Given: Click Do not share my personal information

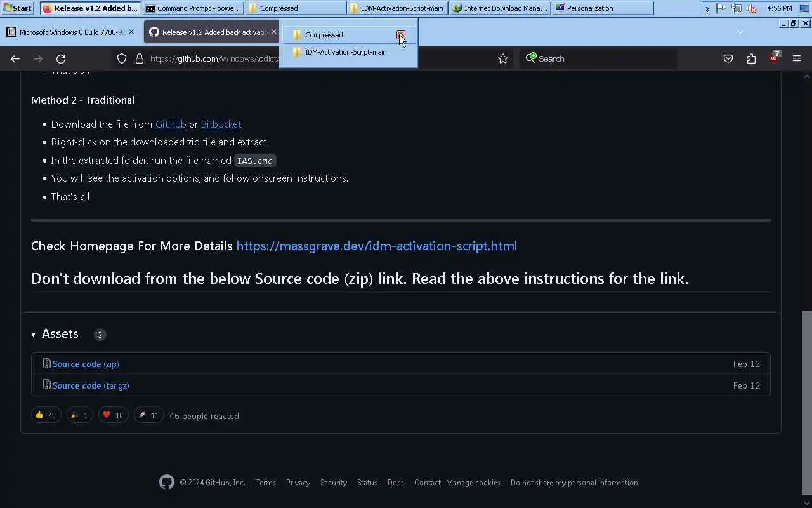Looking at the screenshot, I should [x=574, y=483].
